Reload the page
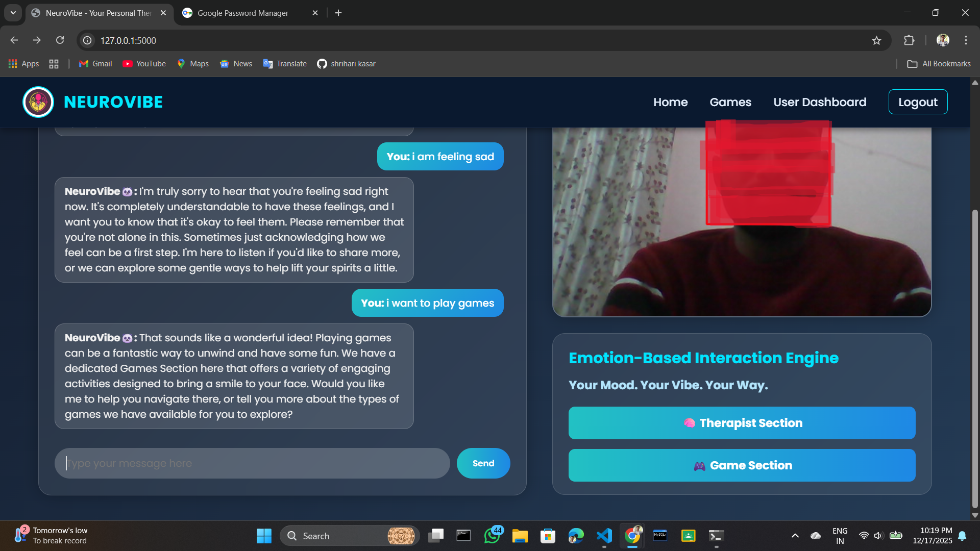980x551 pixels. 60,40
